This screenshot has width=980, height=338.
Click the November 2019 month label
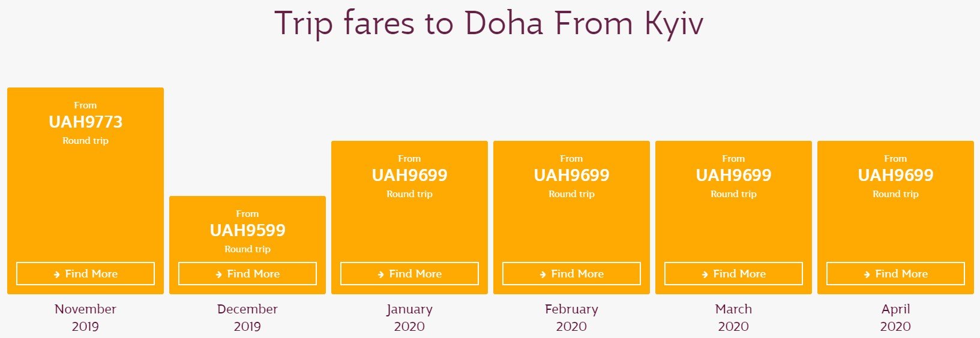point(85,318)
